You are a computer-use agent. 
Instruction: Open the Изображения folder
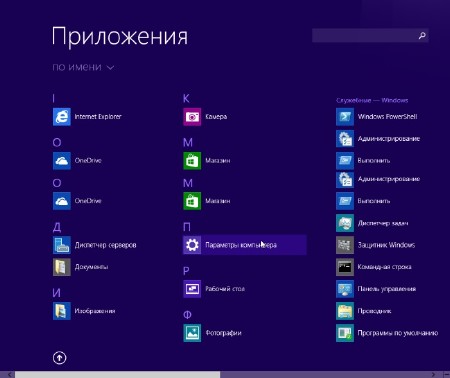[x=84, y=311]
